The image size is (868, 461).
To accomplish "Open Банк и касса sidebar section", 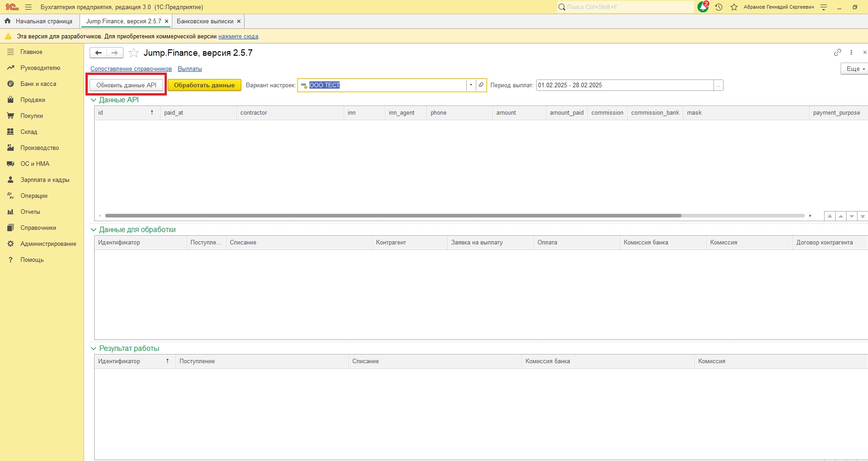I will pos(38,84).
